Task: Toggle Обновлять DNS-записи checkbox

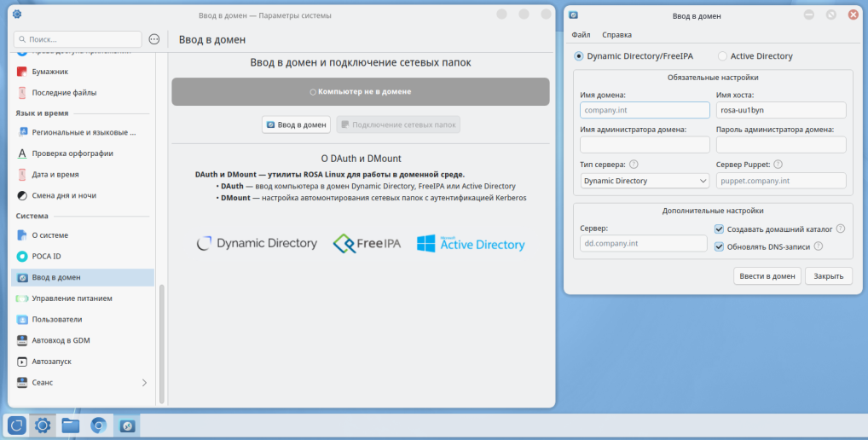Action: point(719,246)
